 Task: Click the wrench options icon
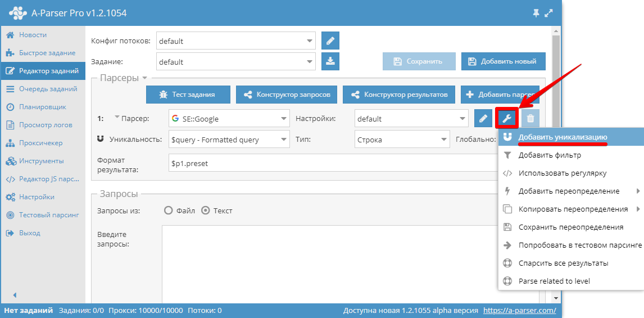506,119
